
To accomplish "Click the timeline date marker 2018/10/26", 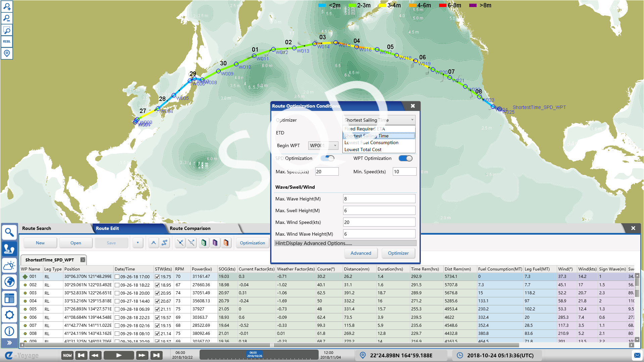I will [x=255, y=354].
